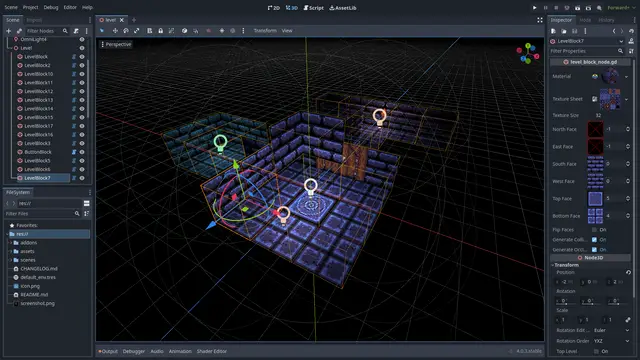Screen dimensions: 640x360
Task: Collapse the Level node tree
Action: pyautogui.click(x=10, y=48)
